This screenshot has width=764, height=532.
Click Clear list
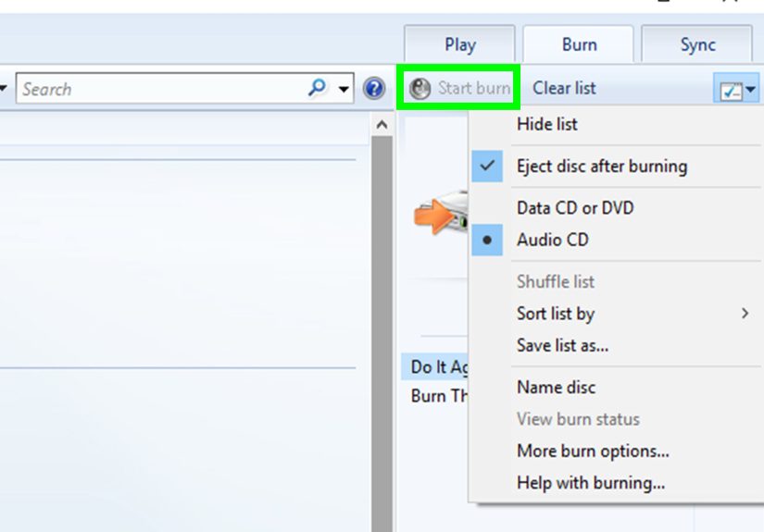[x=564, y=88]
